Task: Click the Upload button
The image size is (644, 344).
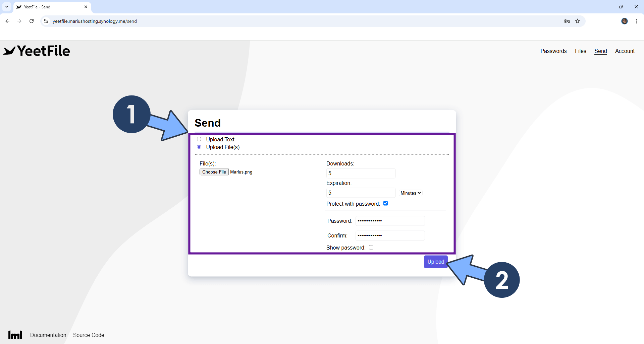Action: coord(436,262)
